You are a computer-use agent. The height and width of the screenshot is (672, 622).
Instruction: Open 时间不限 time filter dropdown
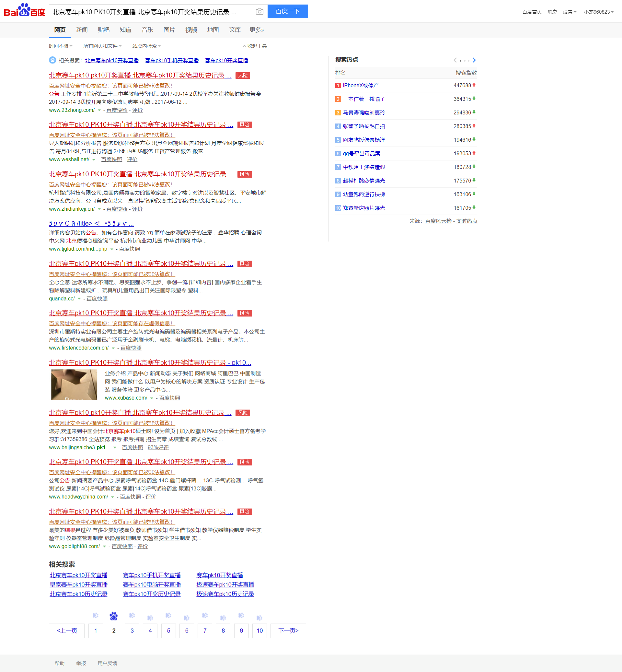[x=61, y=46]
